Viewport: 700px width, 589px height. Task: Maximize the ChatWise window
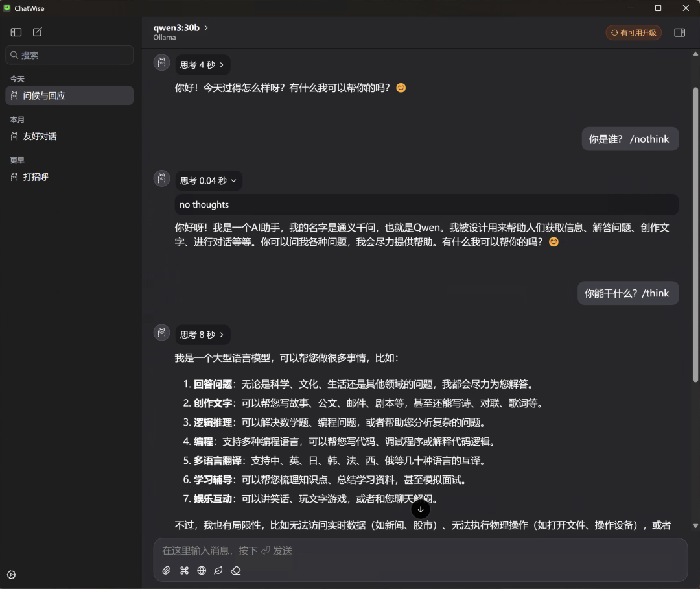point(658,8)
